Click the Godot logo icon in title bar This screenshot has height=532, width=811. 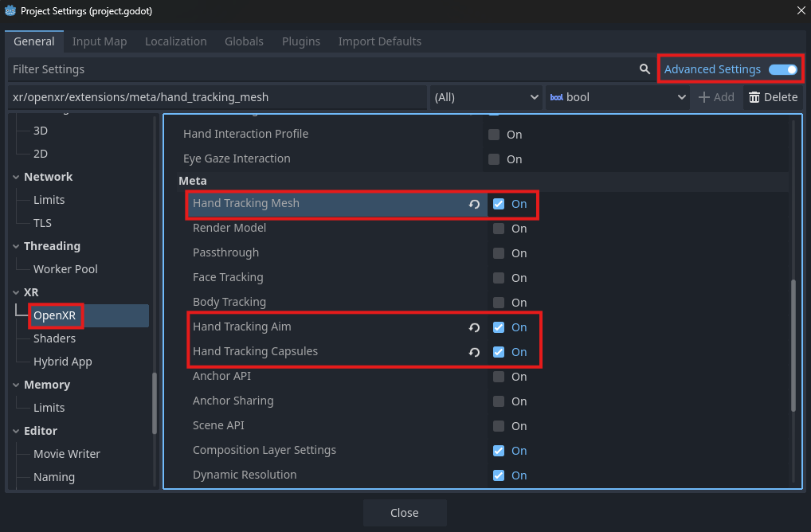point(10,11)
